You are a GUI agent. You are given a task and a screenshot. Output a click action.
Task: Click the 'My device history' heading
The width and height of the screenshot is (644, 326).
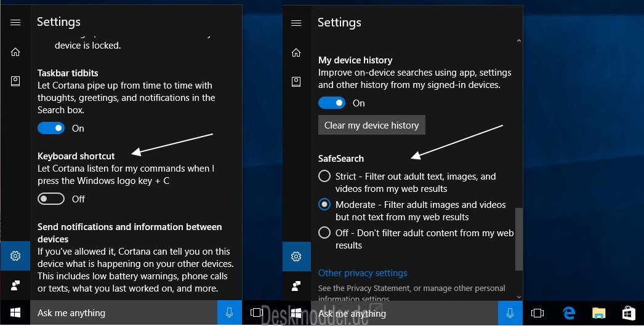pos(355,60)
